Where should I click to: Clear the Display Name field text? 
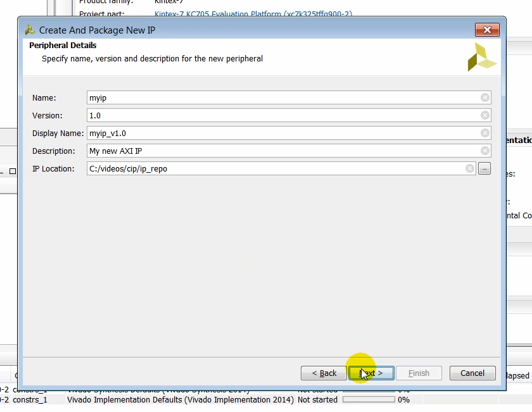coord(484,133)
